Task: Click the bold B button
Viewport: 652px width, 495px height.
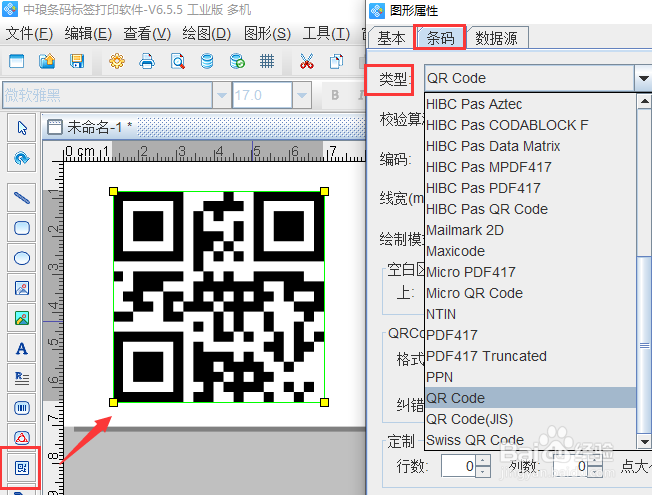Action: [335, 95]
